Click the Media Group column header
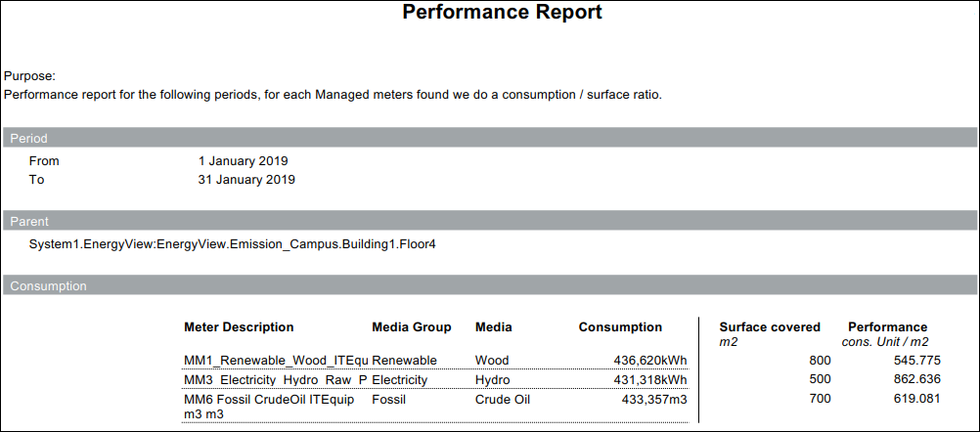980x432 pixels. pyautogui.click(x=411, y=327)
